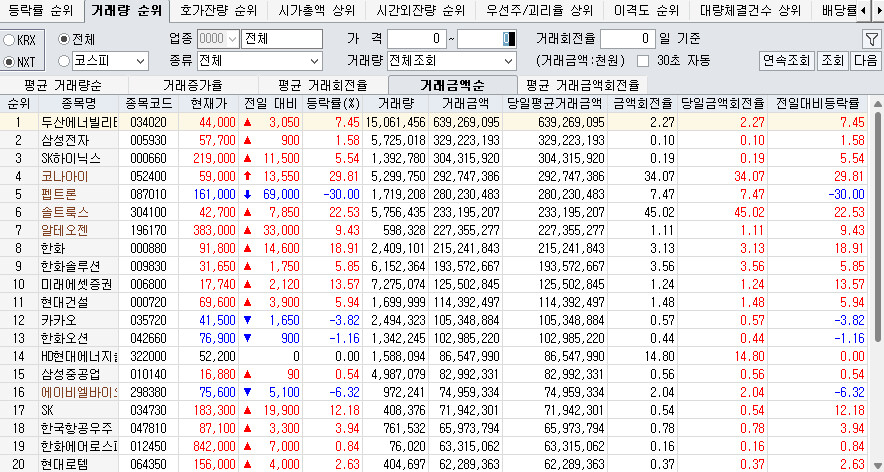
Task: Select 현대건설 stock name
Action: coord(65,303)
